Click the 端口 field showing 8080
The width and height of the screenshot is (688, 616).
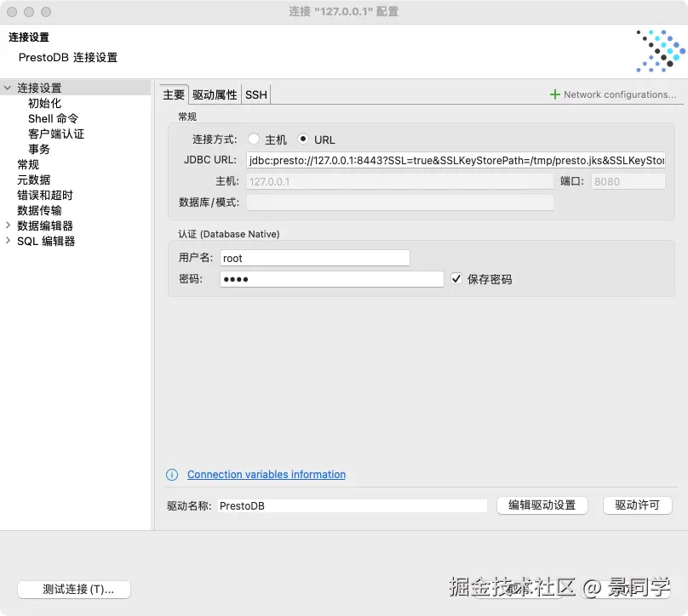(628, 181)
